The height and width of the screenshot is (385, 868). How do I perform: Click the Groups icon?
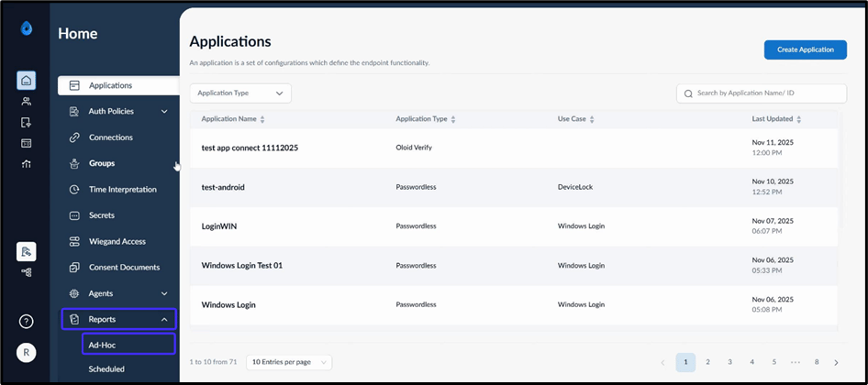tap(74, 163)
